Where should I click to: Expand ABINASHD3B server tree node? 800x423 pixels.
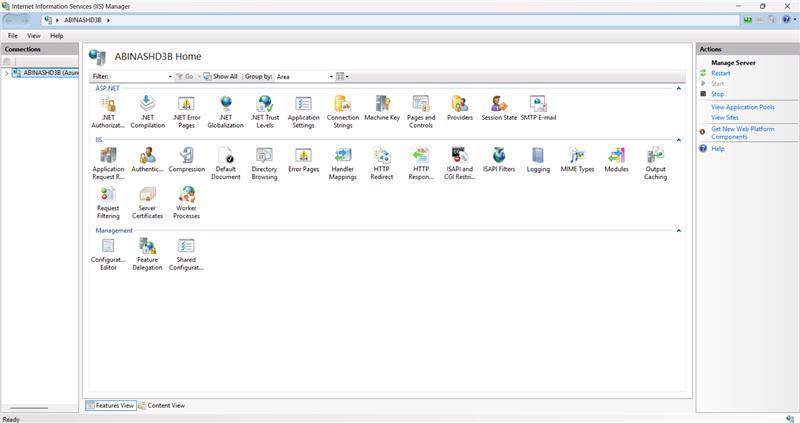[6, 73]
